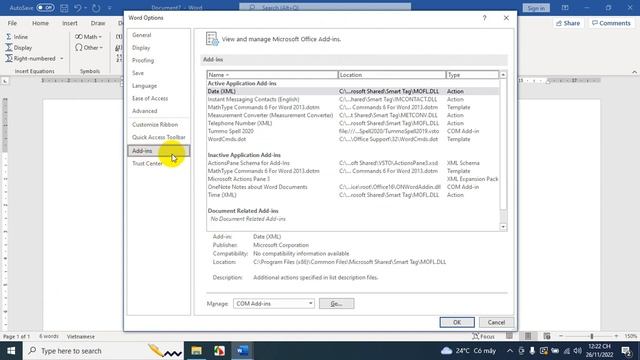Open the Comments pane button
640x360 pixels.
click(611, 23)
